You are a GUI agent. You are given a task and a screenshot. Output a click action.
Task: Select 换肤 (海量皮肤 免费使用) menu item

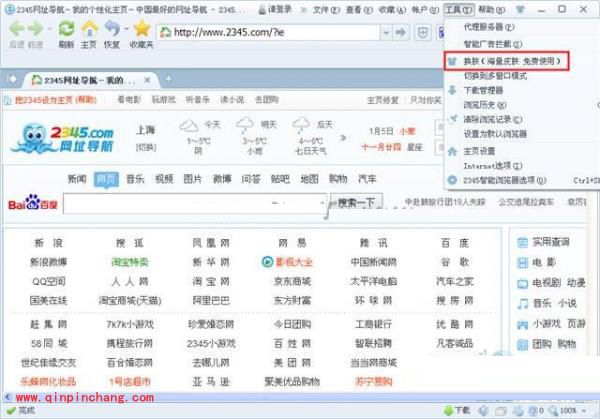coord(507,61)
